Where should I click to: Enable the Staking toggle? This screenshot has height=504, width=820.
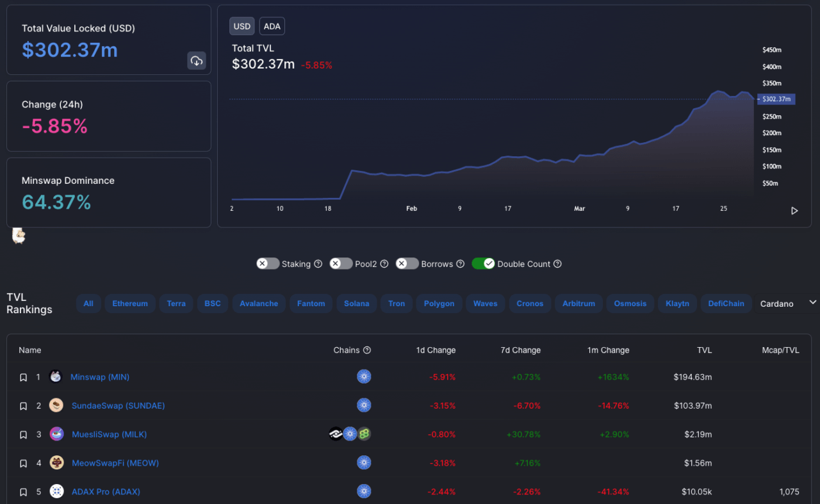tap(268, 264)
